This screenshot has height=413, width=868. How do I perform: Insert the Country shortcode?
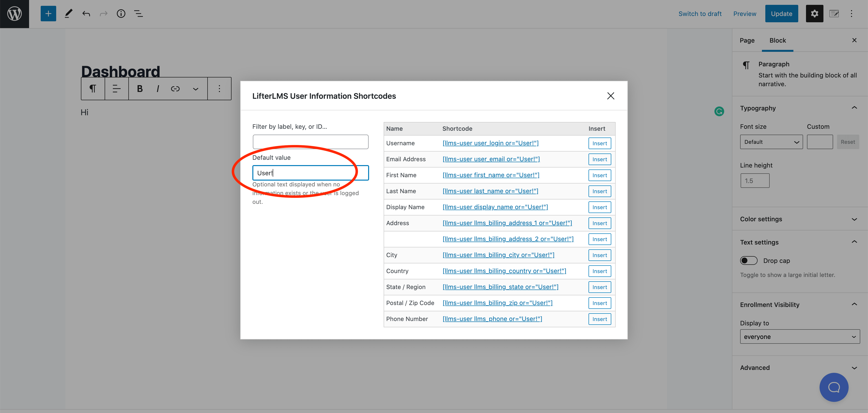(599, 271)
